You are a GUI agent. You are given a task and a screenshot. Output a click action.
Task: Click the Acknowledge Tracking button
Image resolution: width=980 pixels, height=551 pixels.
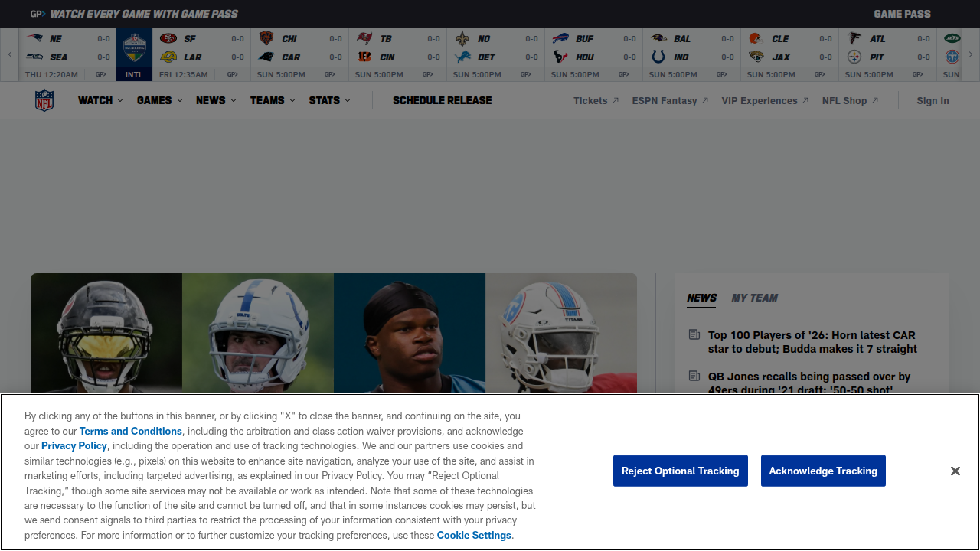(823, 471)
